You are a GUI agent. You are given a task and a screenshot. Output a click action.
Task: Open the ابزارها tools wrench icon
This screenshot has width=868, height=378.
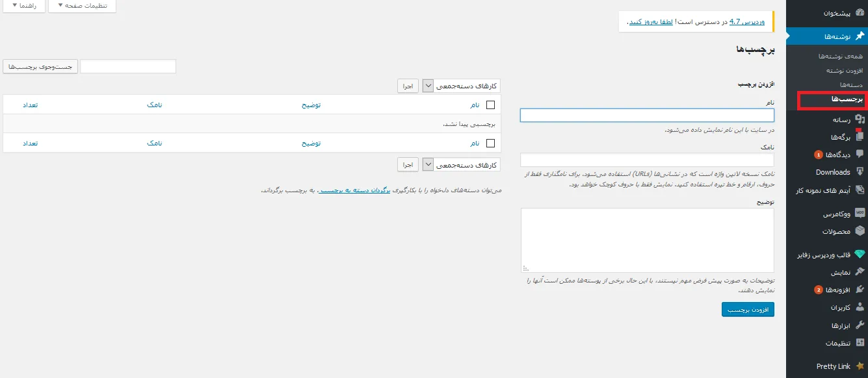pos(860,325)
